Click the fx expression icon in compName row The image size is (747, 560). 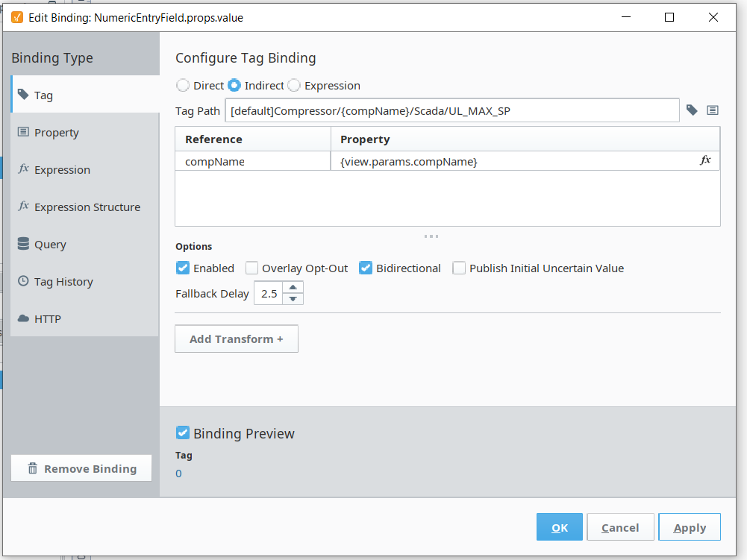point(705,160)
